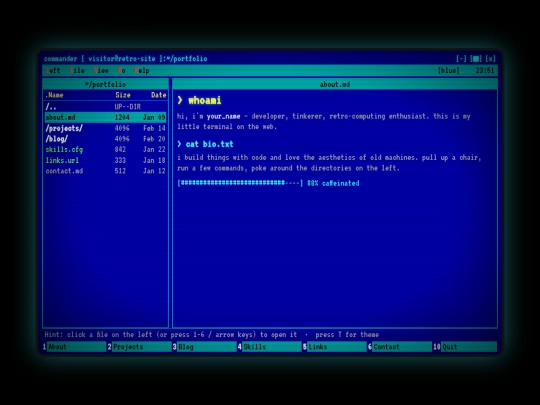
Task: Open the /blog/ directory
Action: [105, 139]
